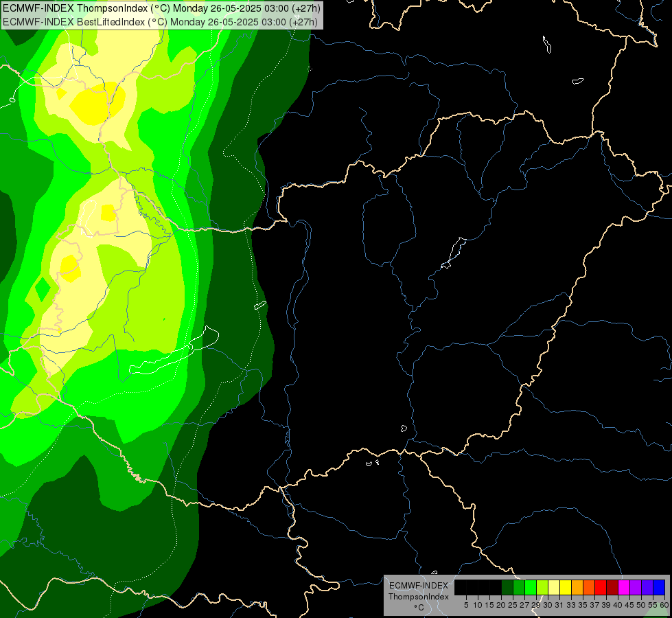Click the ThompsonIndex title line at top
This screenshot has height=618, width=672.
click(161, 8)
